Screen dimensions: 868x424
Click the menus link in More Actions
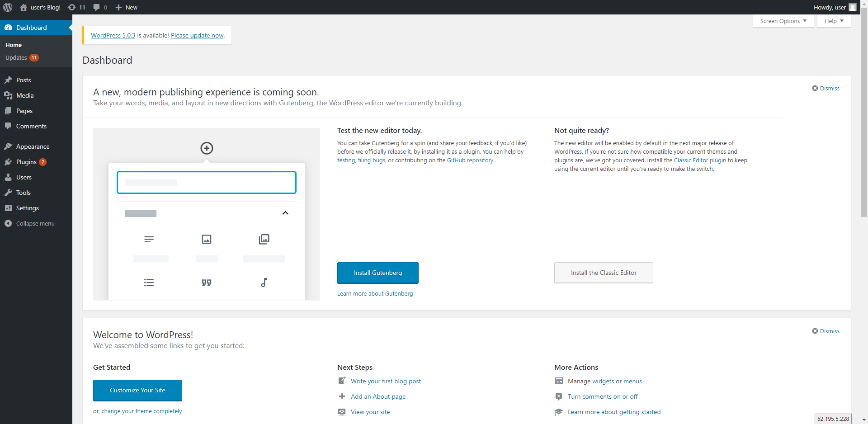point(632,381)
